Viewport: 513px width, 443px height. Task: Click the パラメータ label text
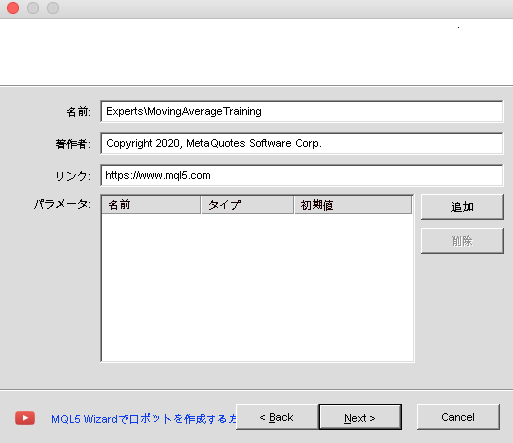tap(62, 204)
